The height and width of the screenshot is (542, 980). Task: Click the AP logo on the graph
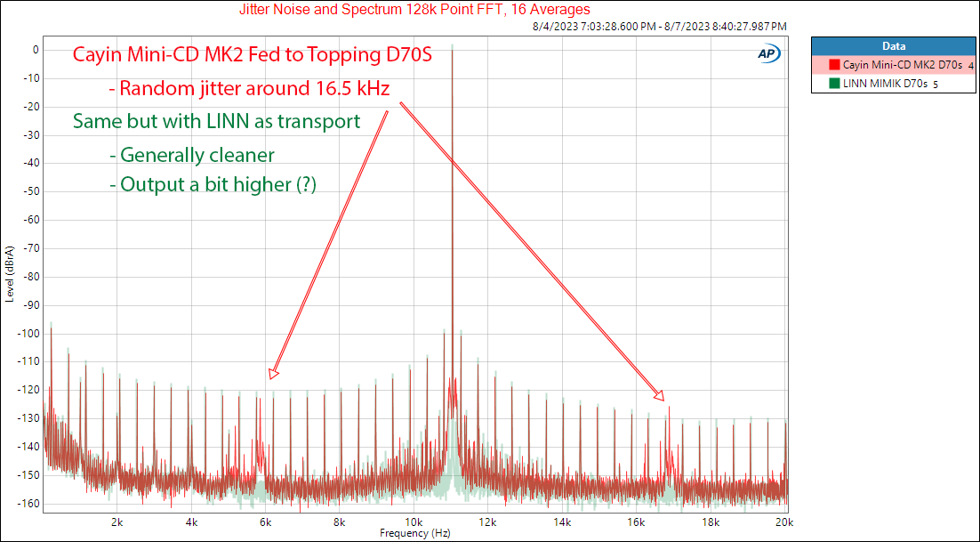tap(768, 54)
